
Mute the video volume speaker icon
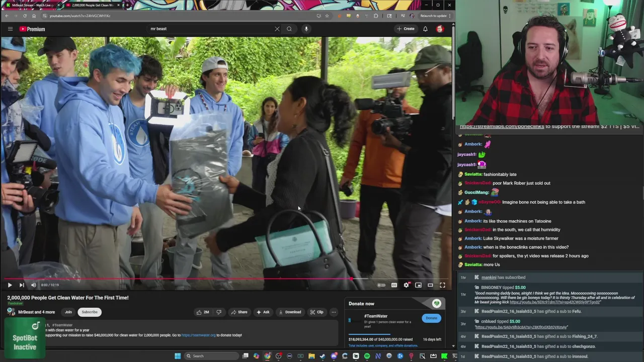[34, 285]
